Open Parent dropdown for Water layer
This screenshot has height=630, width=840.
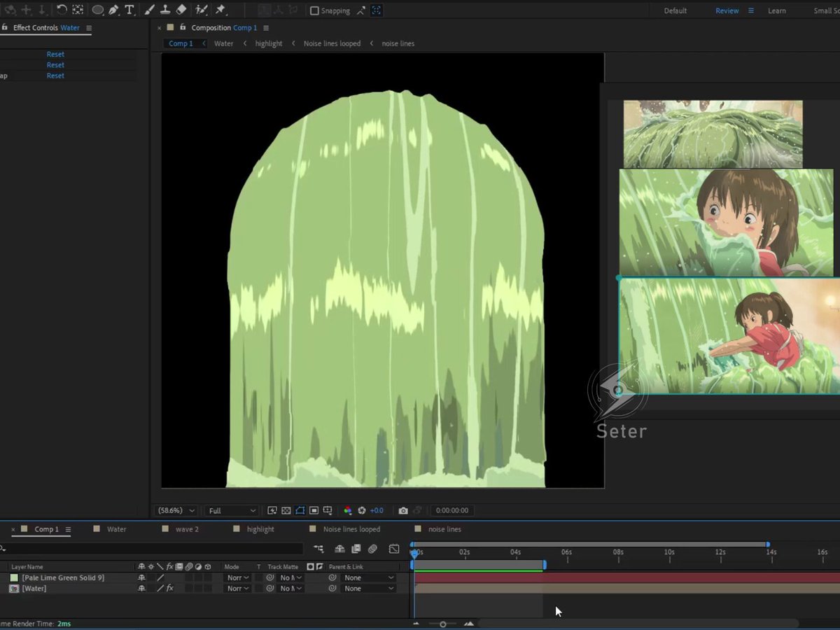(x=370, y=589)
